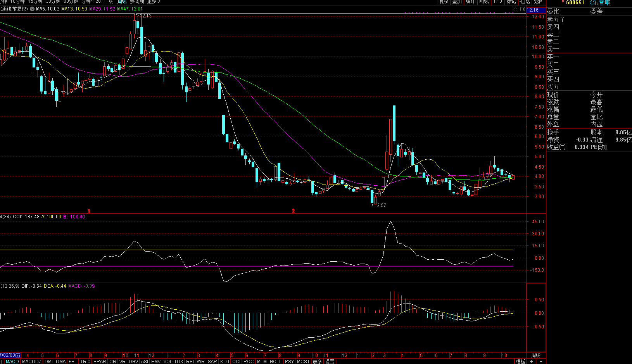Viewport: 632px width, 364px height.
Task: Select 日线 daily chart period
Action: [x=109, y=2]
